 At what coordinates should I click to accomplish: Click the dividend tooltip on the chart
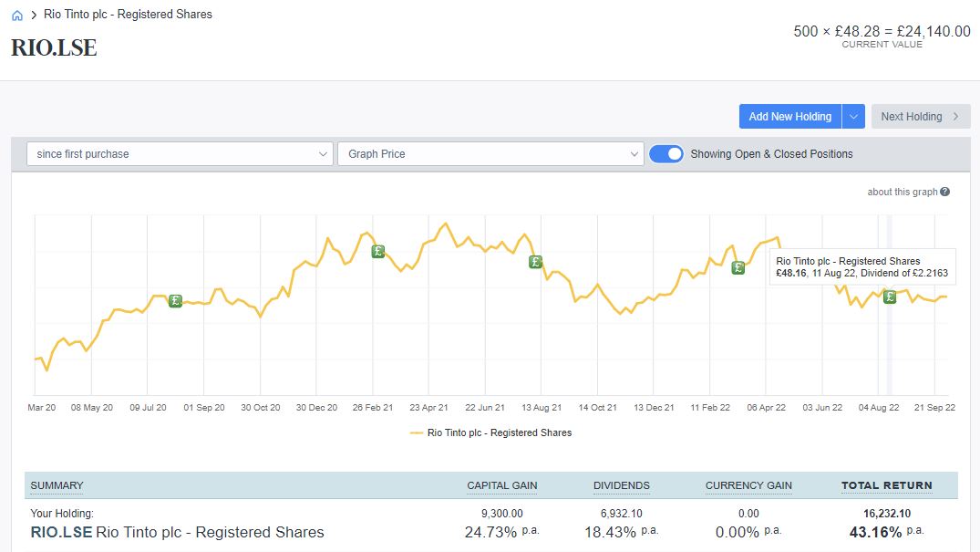tap(862, 266)
